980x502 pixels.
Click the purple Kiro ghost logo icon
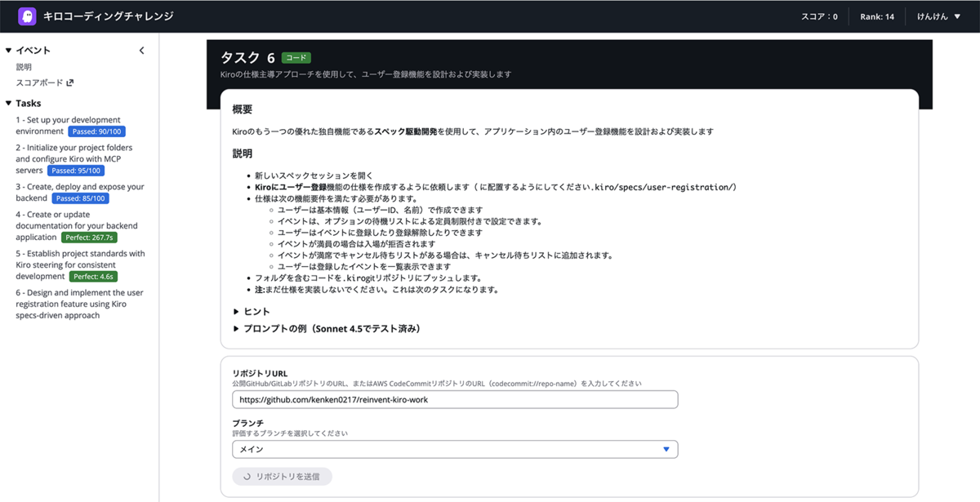point(27,16)
